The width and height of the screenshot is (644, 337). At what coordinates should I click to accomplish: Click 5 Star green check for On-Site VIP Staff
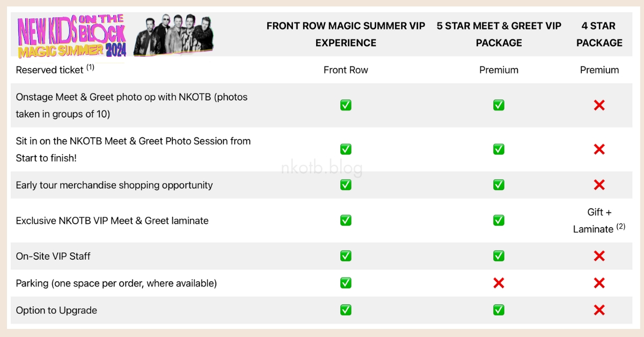pyautogui.click(x=499, y=256)
